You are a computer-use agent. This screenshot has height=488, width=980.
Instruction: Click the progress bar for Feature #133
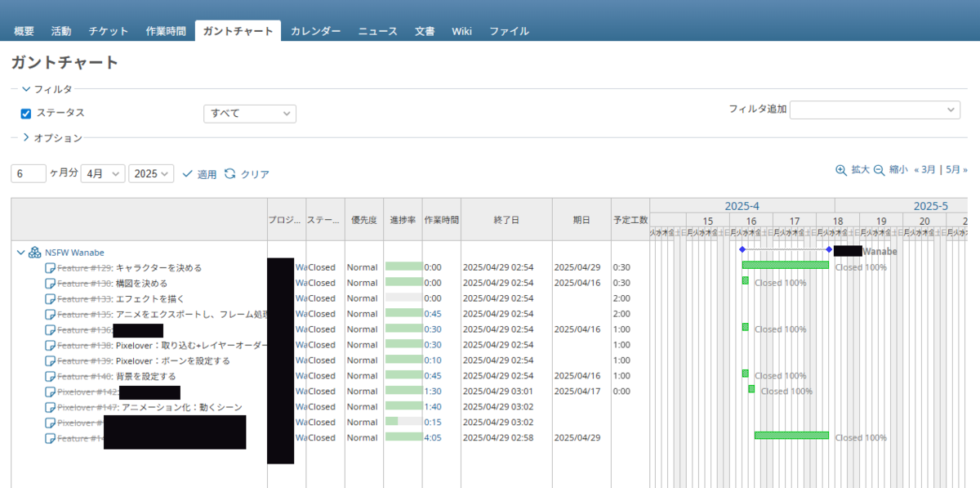[403, 298]
